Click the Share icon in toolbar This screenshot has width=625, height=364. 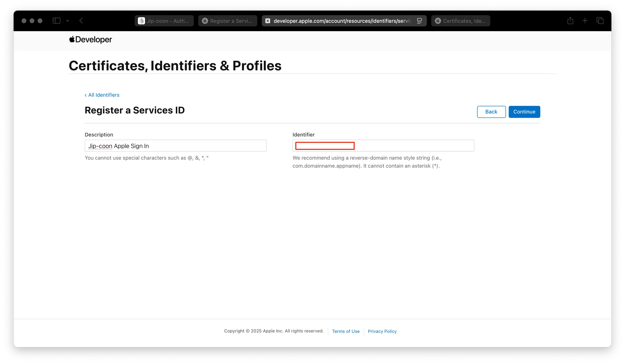570,21
